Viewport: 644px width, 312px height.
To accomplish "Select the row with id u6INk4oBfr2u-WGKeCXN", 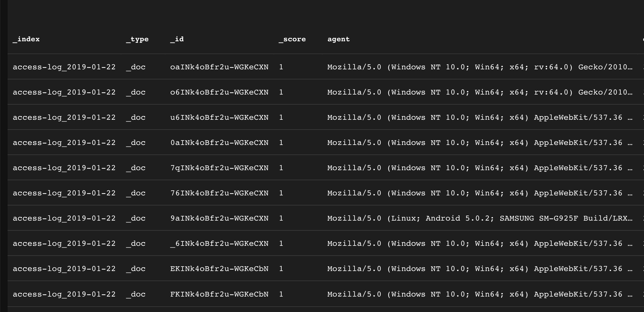I will pos(325,117).
